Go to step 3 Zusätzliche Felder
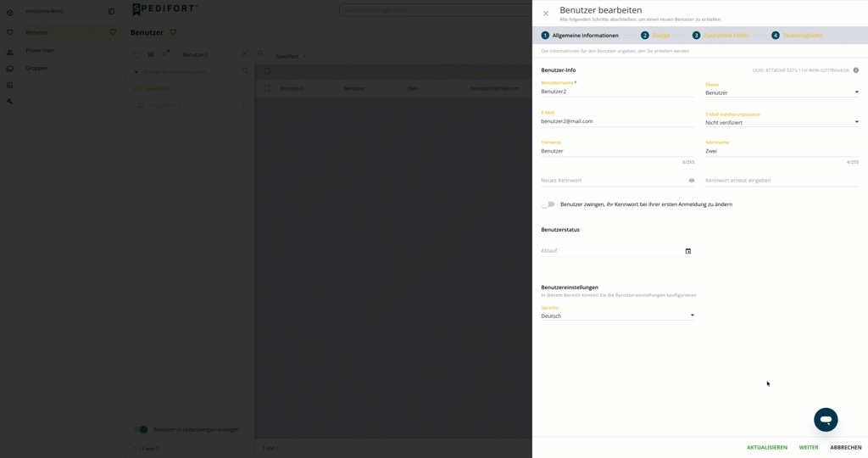 point(721,36)
